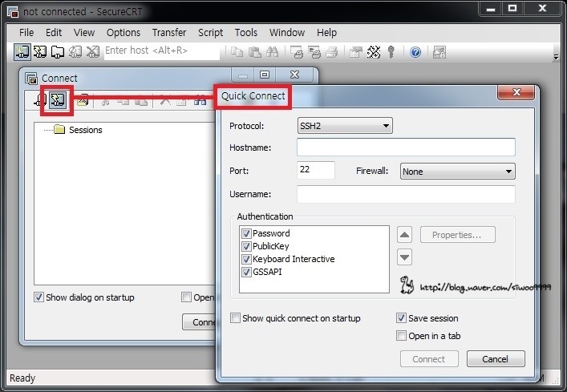Click the Hostname input field

point(405,148)
